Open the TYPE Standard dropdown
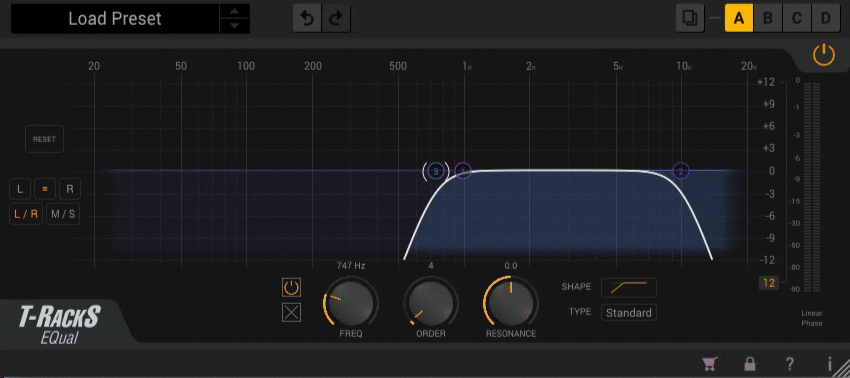The width and height of the screenshot is (850, 378). tap(629, 313)
